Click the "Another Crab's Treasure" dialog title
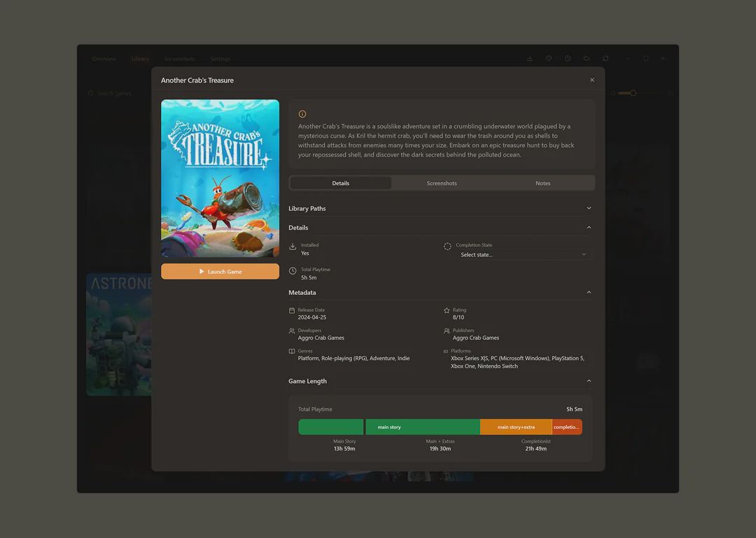The image size is (756, 538). coord(197,80)
